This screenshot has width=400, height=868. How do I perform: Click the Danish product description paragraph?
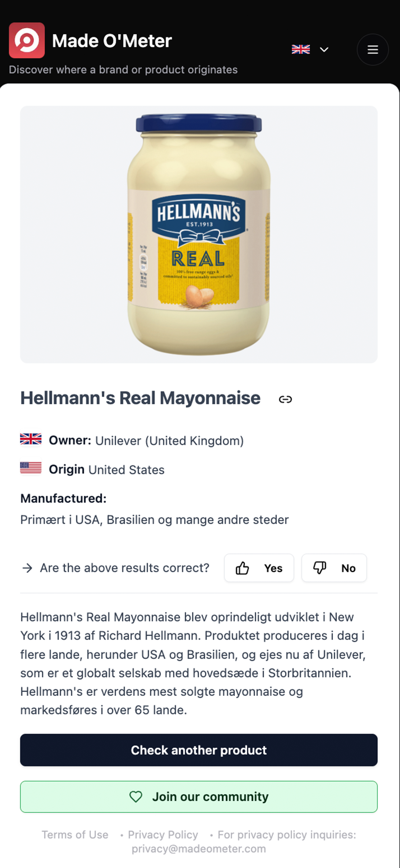193,663
